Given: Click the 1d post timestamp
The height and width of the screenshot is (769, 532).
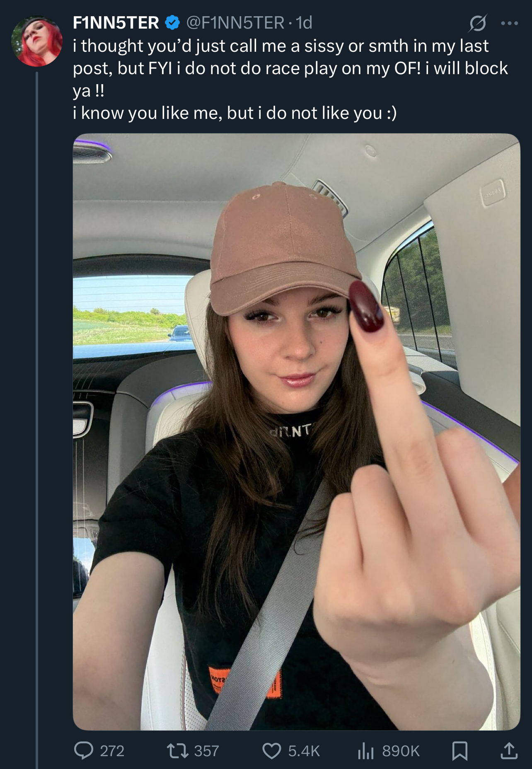Looking at the screenshot, I should pyautogui.click(x=304, y=23).
